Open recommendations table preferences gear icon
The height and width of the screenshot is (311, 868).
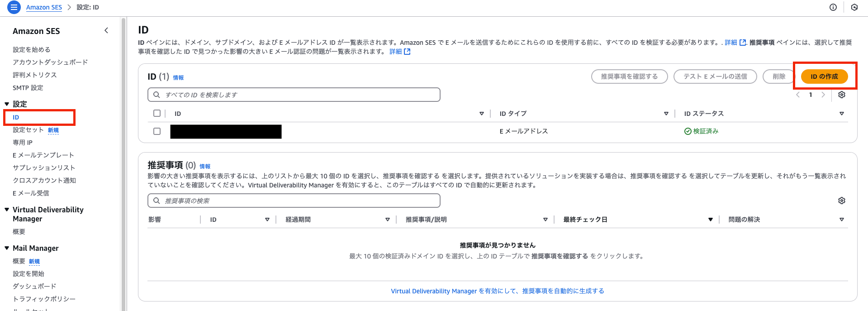pyautogui.click(x=841, y=201)
